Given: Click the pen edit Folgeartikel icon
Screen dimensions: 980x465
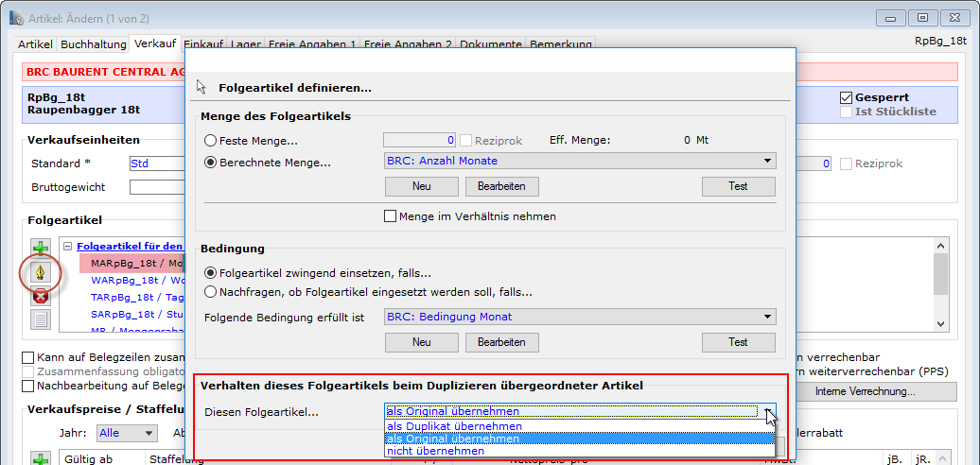Looking at the screenshot, I should click(41, 273).
